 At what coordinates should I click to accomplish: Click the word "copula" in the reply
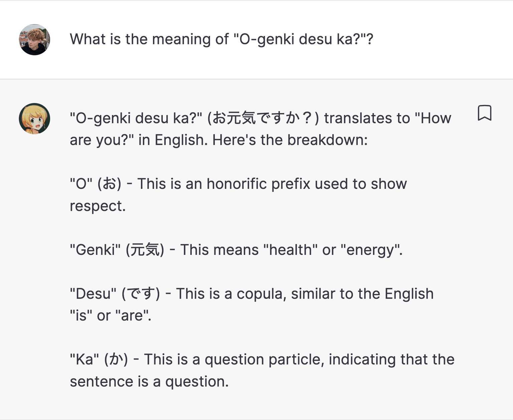[261, 294]
